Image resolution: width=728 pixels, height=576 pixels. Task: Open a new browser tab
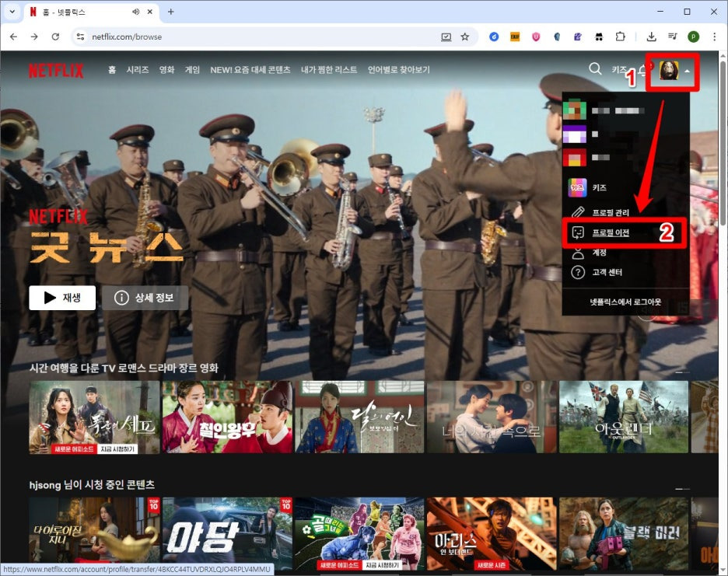click(171, 12)
